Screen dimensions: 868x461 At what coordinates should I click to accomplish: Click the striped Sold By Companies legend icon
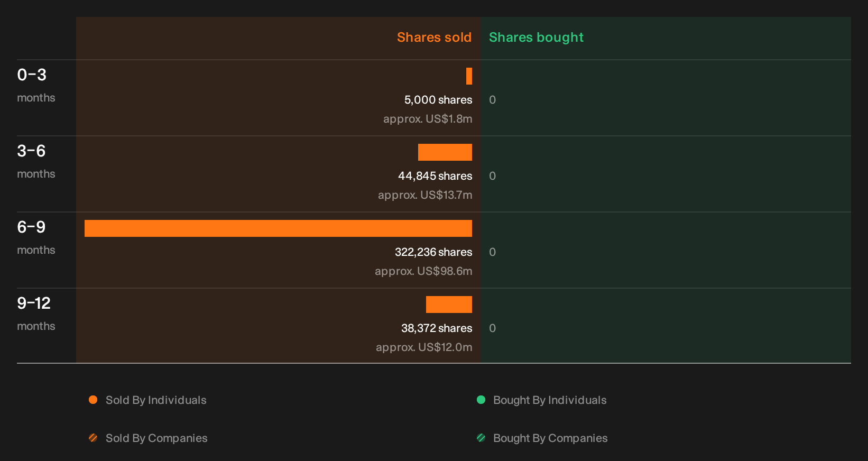93,438
